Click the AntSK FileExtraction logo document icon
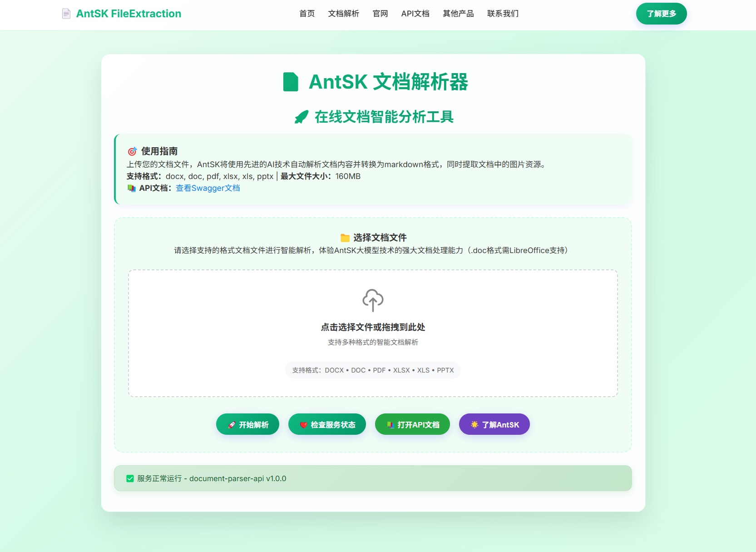 66,14
